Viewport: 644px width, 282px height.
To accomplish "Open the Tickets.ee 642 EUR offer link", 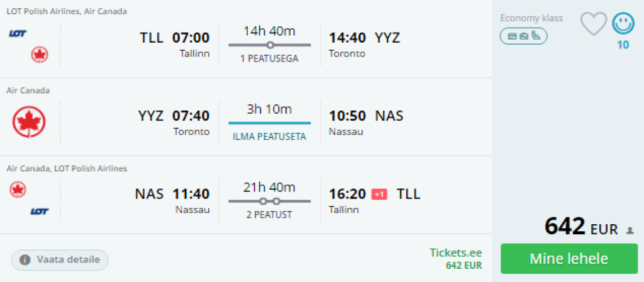I will pos(455,258).
